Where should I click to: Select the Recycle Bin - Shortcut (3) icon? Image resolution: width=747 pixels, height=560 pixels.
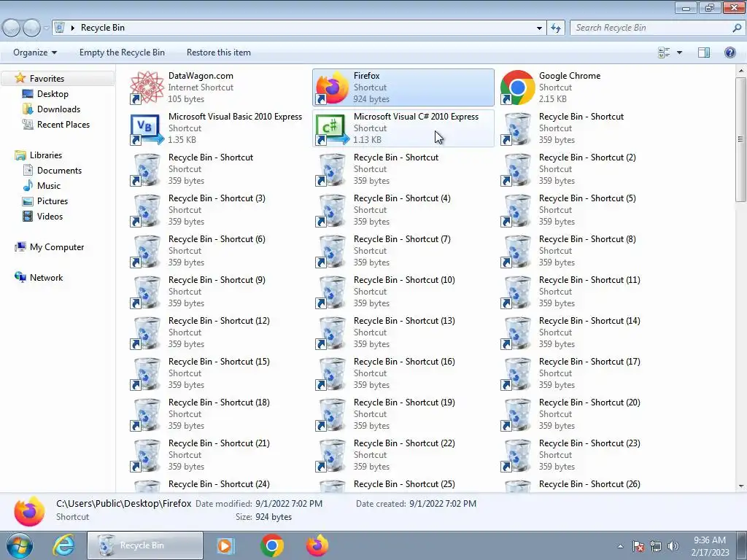147,210
